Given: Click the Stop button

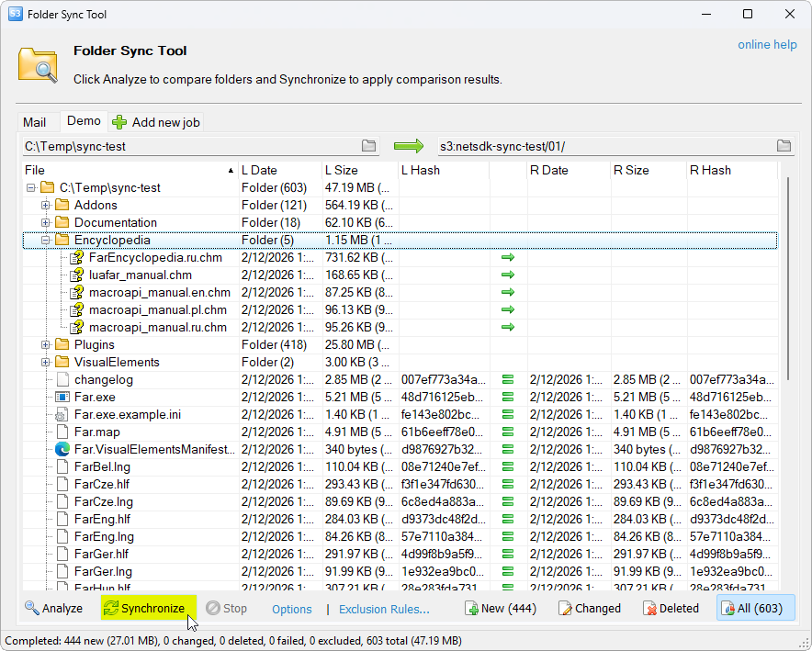Looking at the screenshot, I should pyautogui.click(x=226, y=609).
